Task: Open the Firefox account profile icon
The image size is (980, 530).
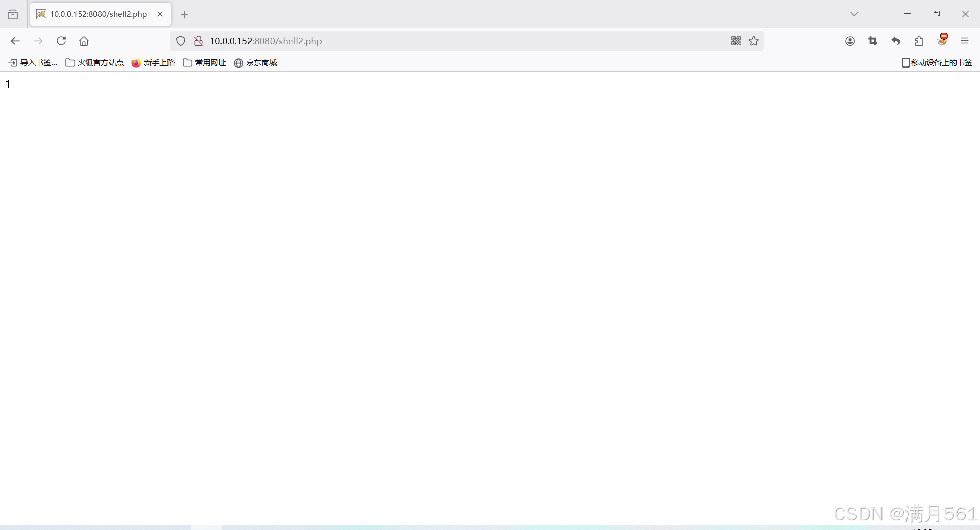Action: coord(850,41)
